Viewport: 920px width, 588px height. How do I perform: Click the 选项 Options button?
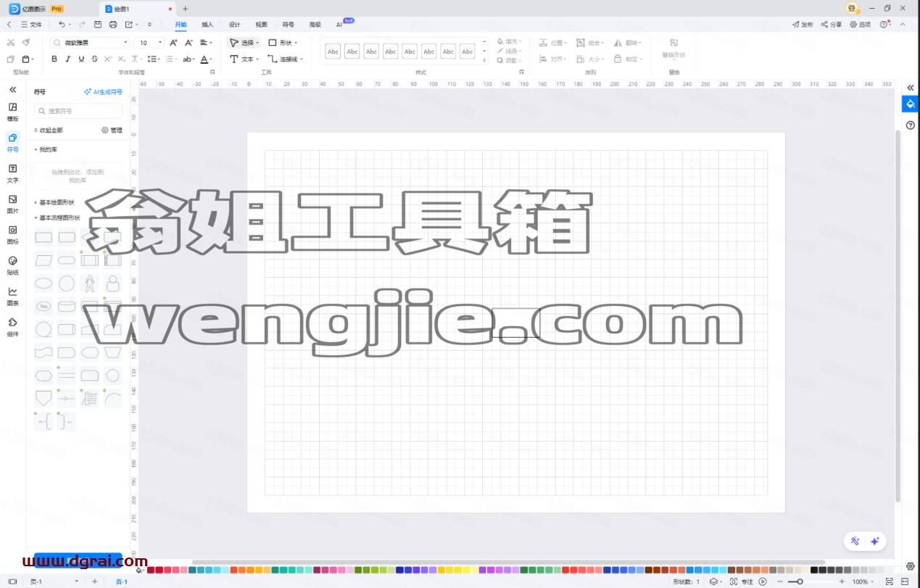(x=860, y=25)
